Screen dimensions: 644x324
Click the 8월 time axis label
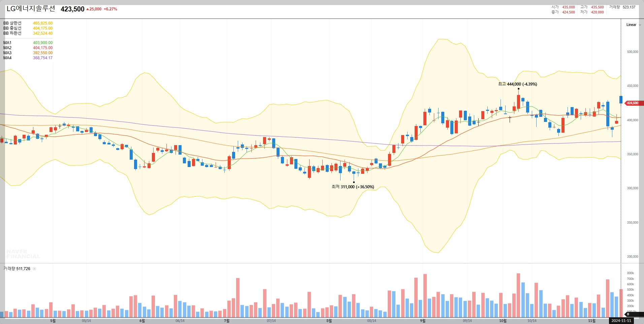coord(329,321)
